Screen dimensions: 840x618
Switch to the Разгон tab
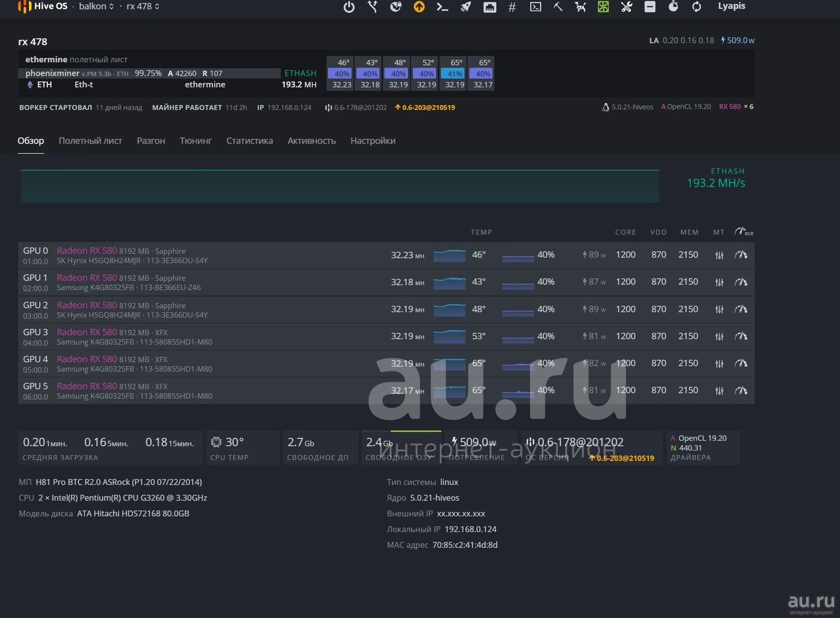coord(151,141)
